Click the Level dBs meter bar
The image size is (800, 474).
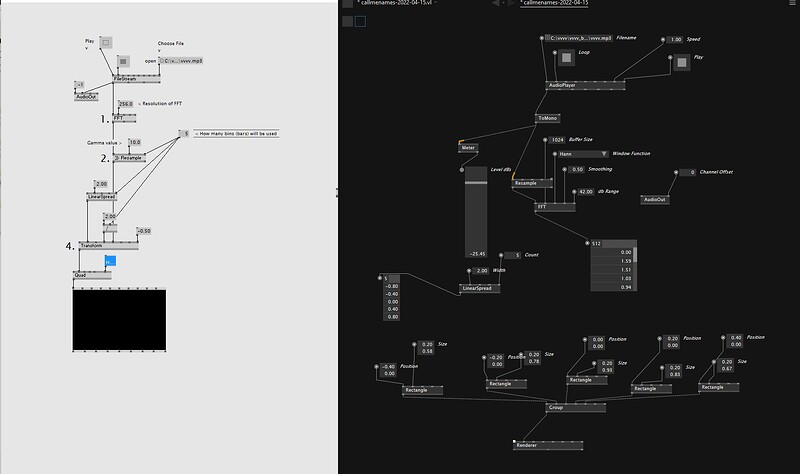tap(476, 212)
